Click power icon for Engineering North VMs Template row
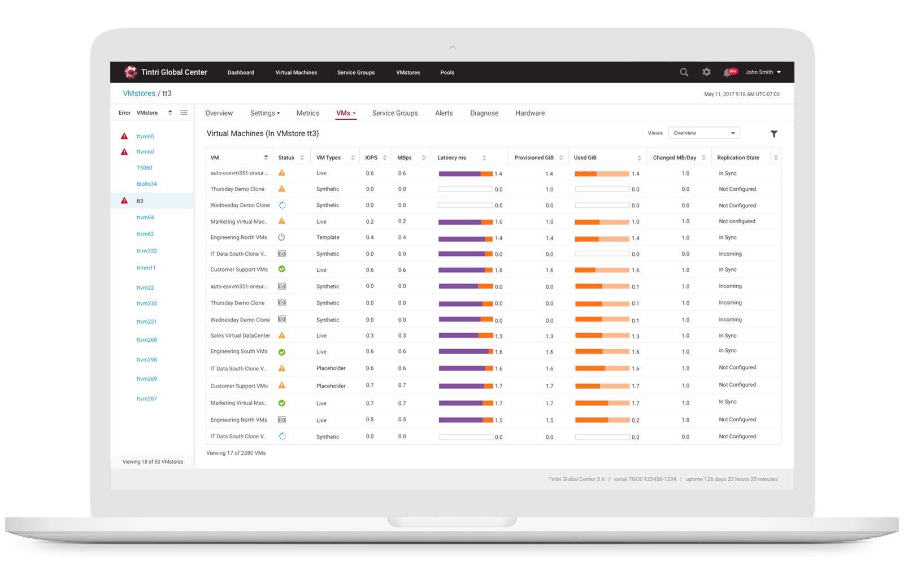The width and height of the screenshot is (904, 588). [x=282, y=237]
